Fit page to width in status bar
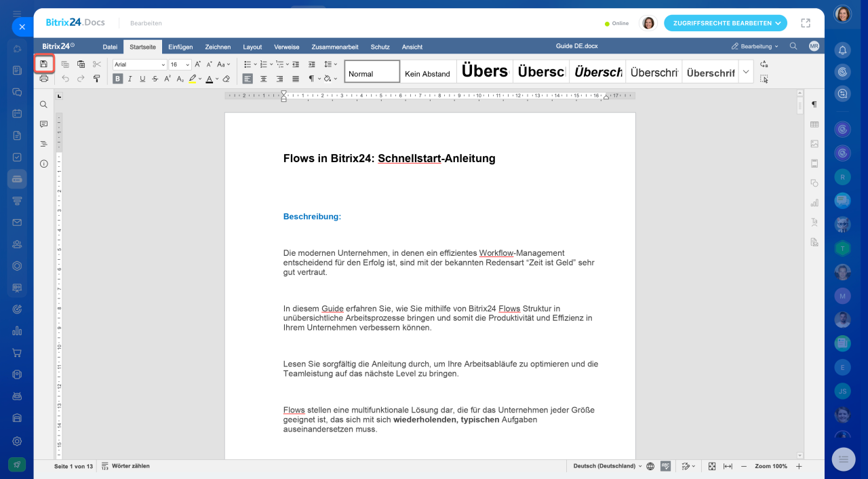The width and height of the screenshot is (868, 479). point(728,466)
